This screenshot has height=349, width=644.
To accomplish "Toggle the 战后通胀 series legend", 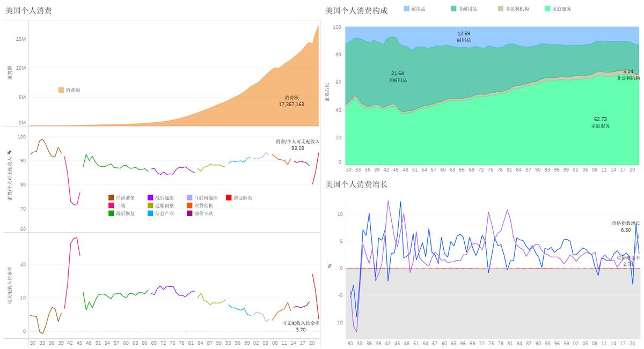I will pyautogui.click(x=150, y=197).
